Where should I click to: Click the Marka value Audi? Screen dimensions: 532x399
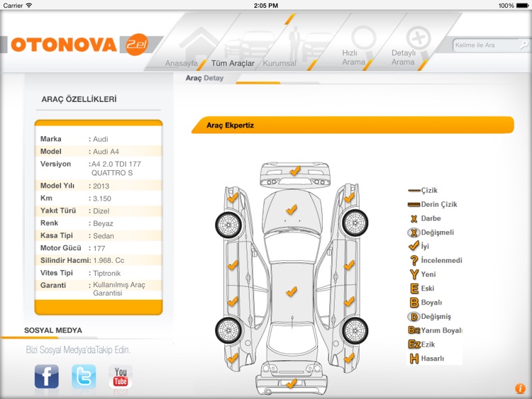click(101, 140)
